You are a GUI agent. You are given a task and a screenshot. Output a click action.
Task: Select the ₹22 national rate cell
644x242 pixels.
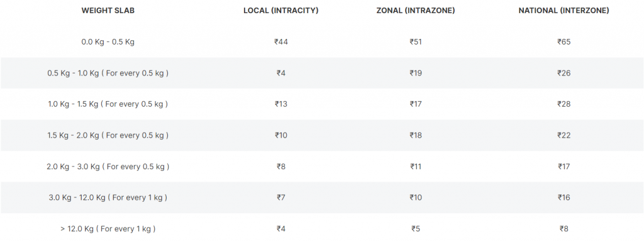tap(564, 135)
